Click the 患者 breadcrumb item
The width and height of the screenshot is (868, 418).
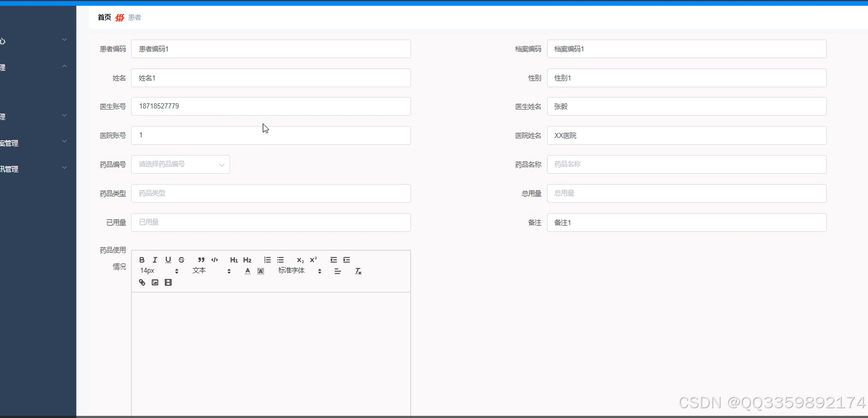click(135, 17)
